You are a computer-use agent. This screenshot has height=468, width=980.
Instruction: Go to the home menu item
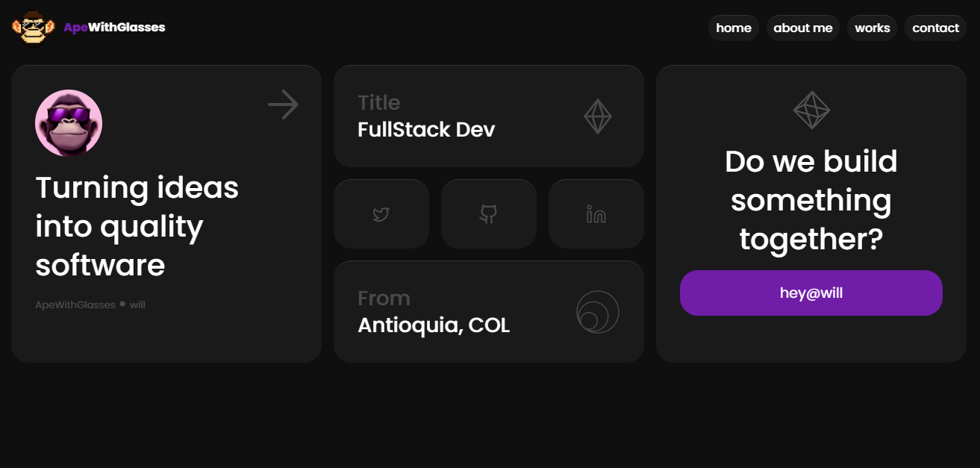tap(734, 28)
